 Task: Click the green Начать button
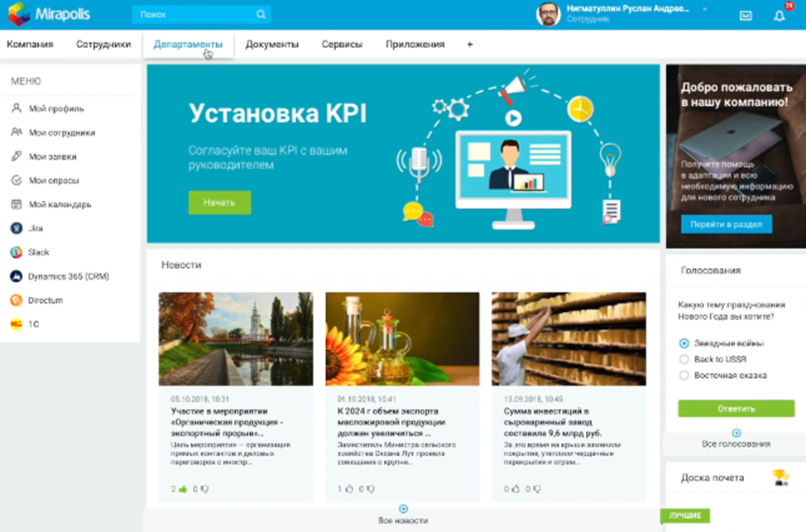pyautogui.click(x=219, y=203)
